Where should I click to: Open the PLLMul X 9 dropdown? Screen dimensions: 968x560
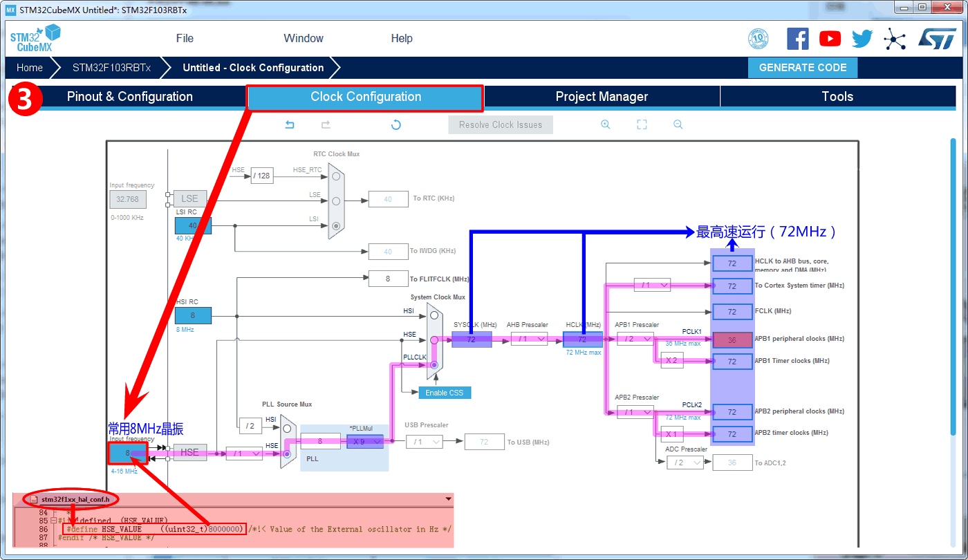pos(364,441)
